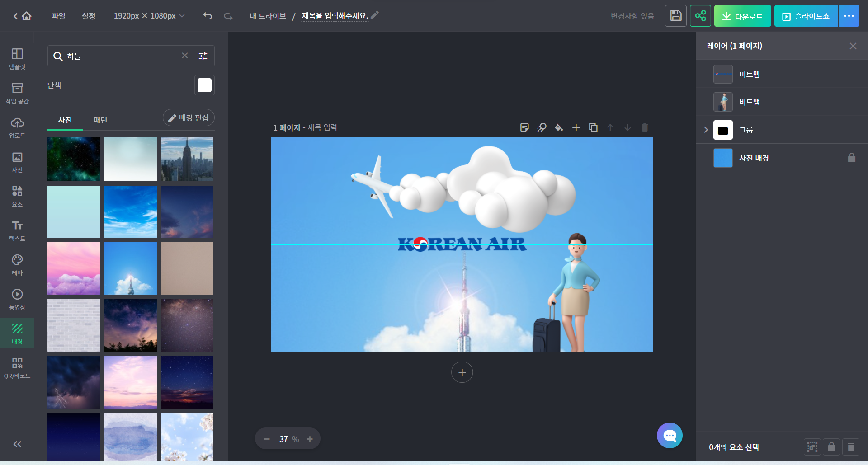Image resolution: width=868 pixels, height=465 pixels.
Task: Add a new page with plus icon
Action: pos(576,127)
